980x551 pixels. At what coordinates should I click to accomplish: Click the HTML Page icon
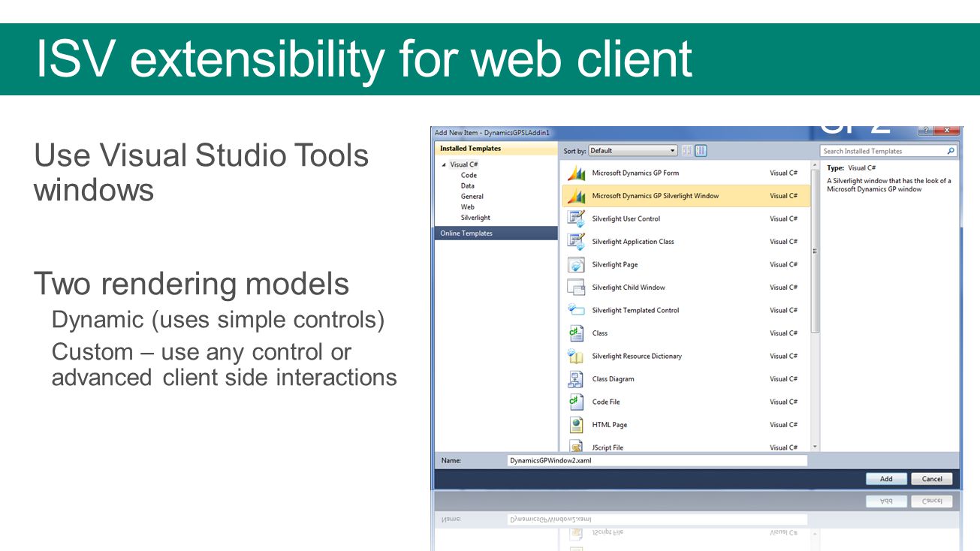[576, 425]
